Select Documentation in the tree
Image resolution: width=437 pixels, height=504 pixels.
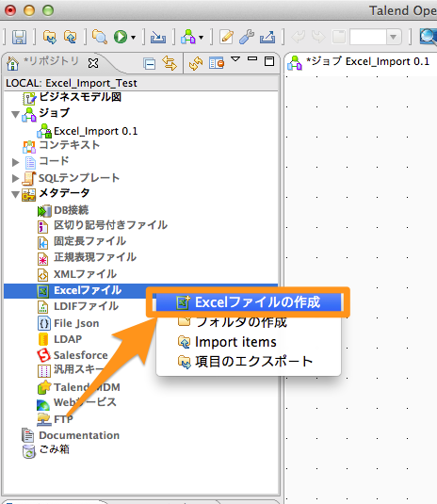(x=79, y=435)
